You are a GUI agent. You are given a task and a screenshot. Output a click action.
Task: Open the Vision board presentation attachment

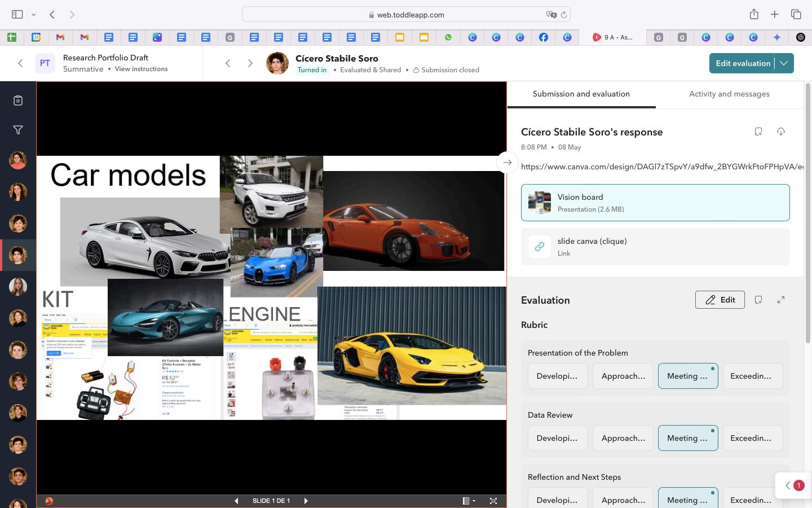point(655,203)
